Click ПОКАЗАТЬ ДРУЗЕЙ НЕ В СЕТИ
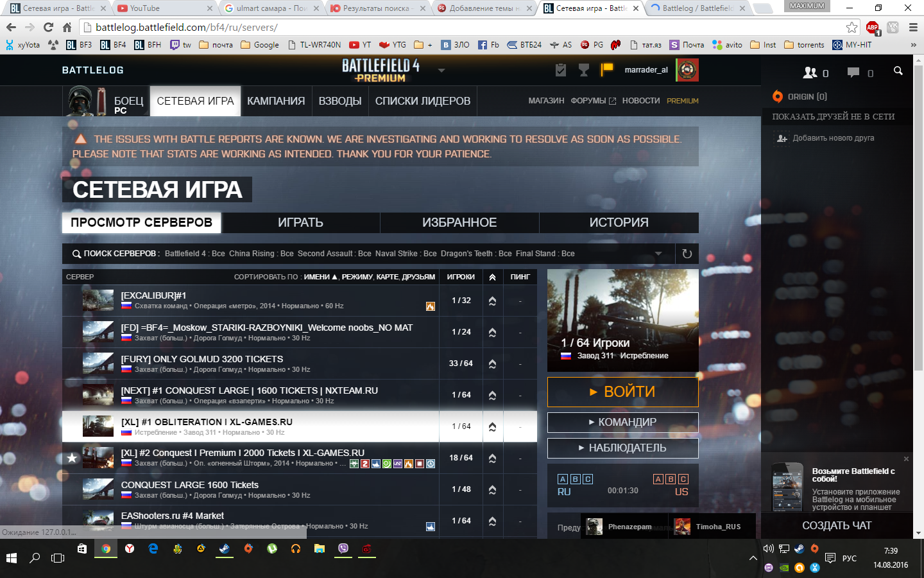 point(834,117)
